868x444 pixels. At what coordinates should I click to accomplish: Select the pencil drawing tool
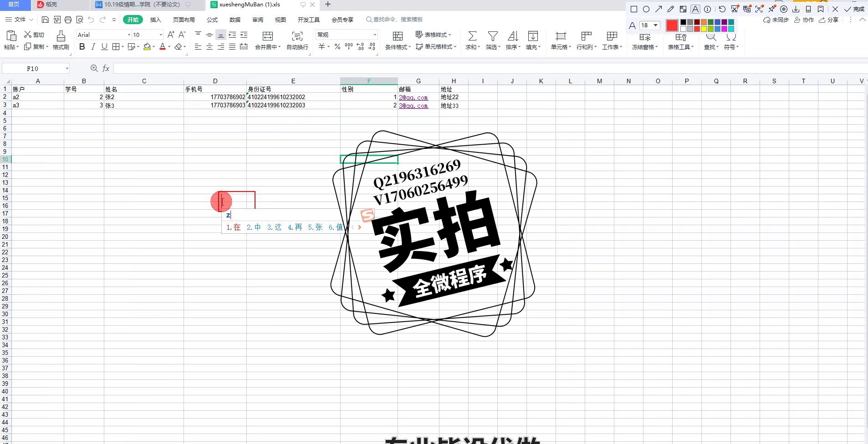(671, 9)
